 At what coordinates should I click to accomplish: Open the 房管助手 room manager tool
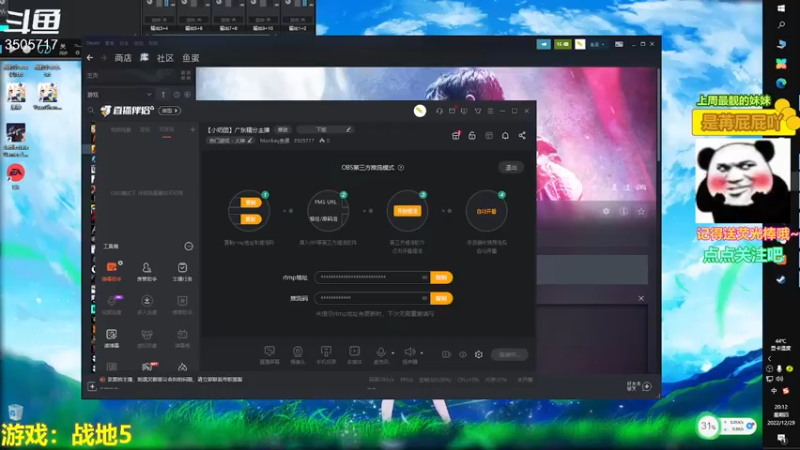tap(146, 271)
